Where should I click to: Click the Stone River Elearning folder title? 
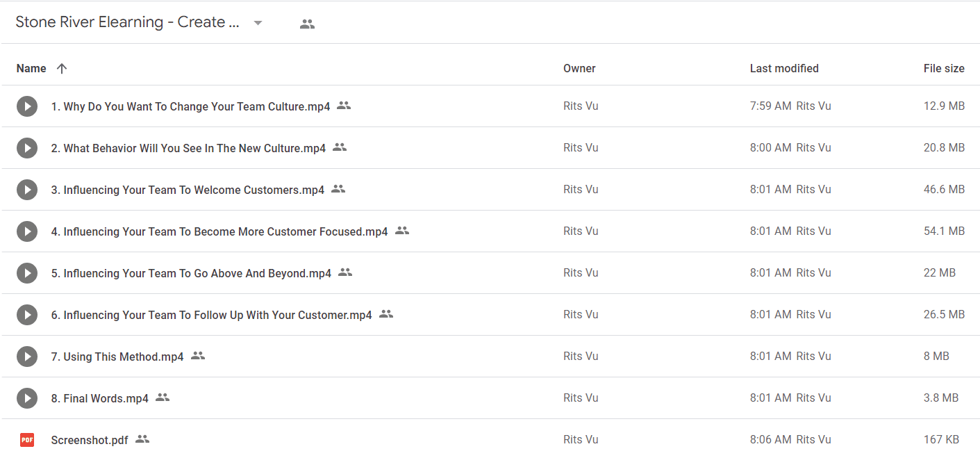128,22
